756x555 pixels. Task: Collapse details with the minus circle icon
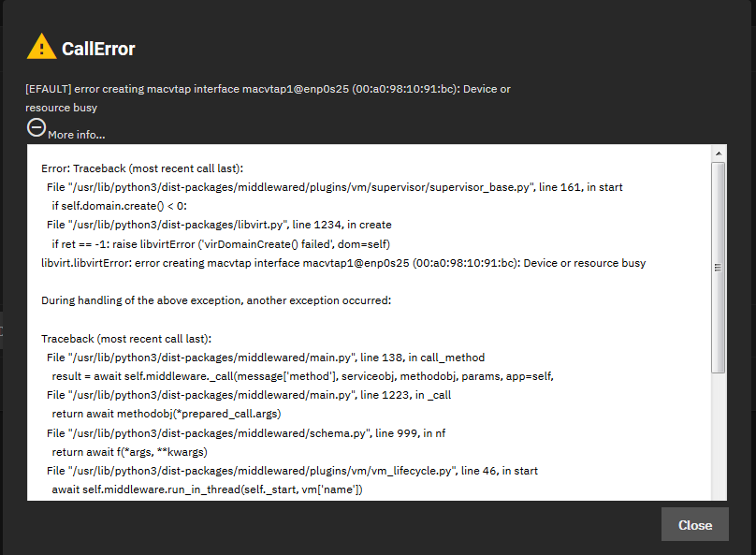(36, 127)
